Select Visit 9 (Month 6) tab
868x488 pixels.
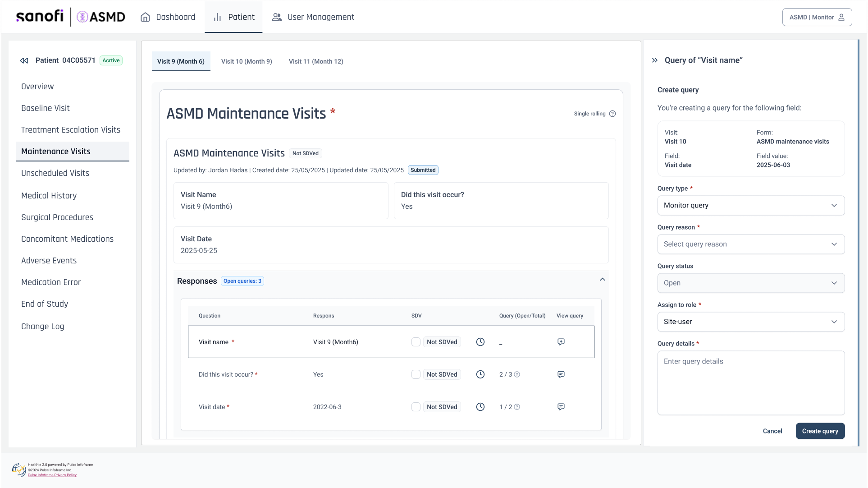(x=181, y=61)
